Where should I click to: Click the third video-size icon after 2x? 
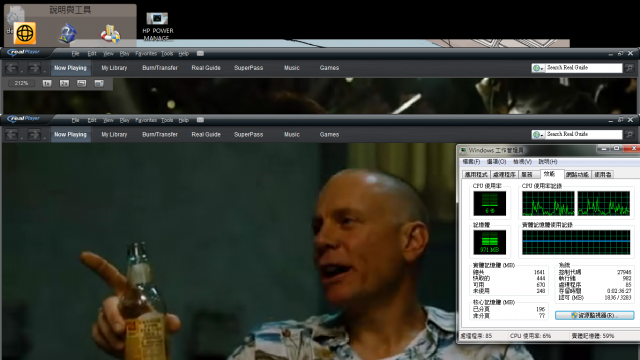(x=82, y=83)
